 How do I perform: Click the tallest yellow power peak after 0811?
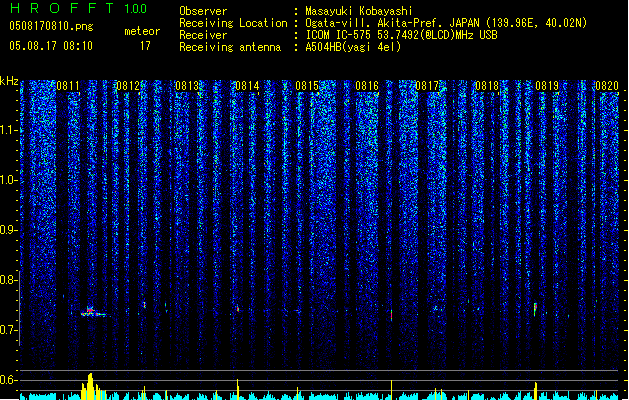pyautogui.click(x=90, y=386)
